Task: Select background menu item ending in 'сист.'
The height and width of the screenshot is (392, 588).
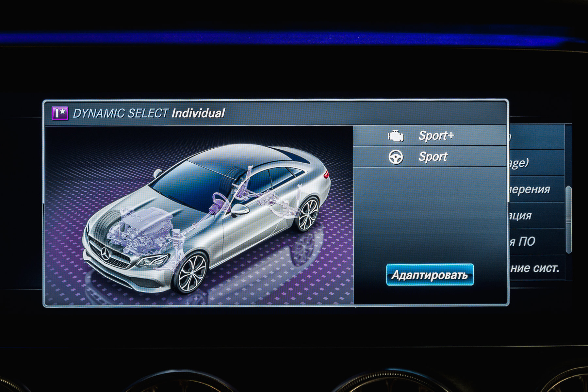Action: [536, 268]
